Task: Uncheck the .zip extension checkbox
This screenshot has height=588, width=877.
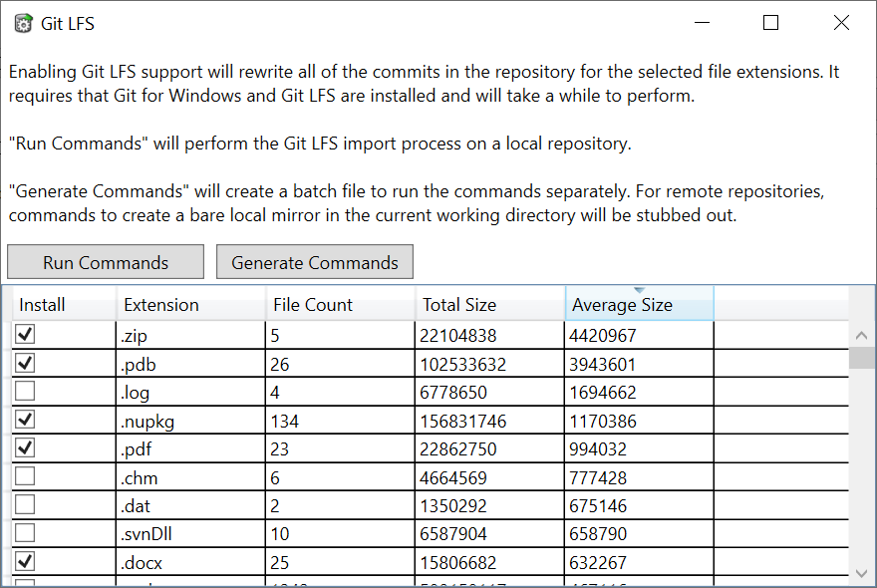Action: 25,334
